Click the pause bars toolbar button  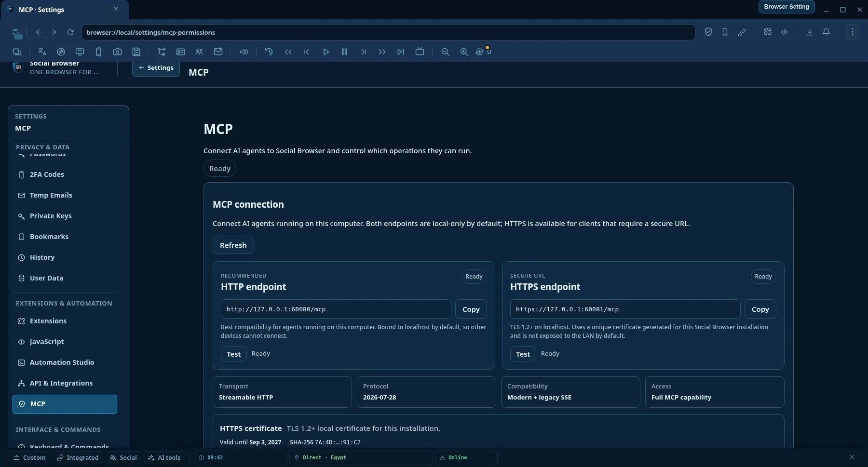click(344, 52)
